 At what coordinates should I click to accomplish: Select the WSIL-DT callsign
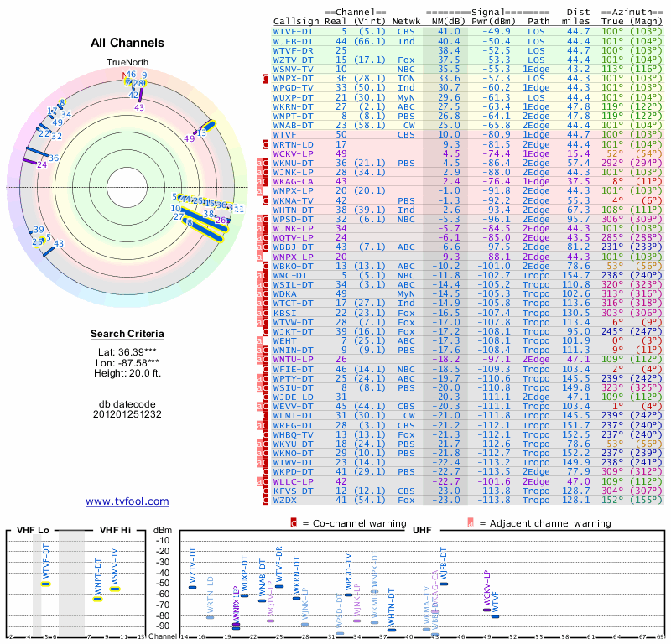[293, 284]
